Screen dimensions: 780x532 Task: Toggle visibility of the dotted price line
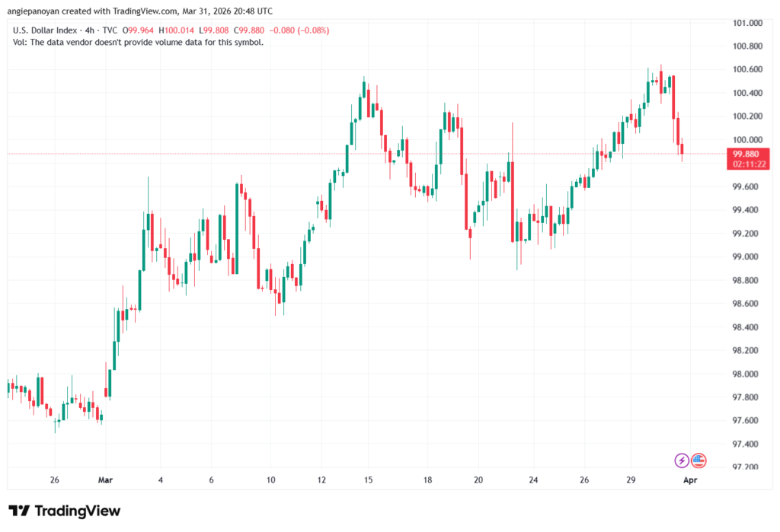pos(305,154)
